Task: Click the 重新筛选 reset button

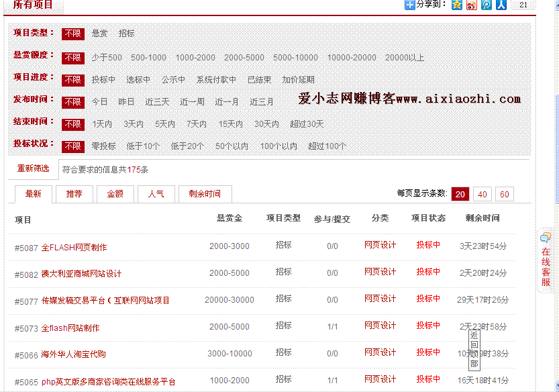Action: click(x=33, y=168)
